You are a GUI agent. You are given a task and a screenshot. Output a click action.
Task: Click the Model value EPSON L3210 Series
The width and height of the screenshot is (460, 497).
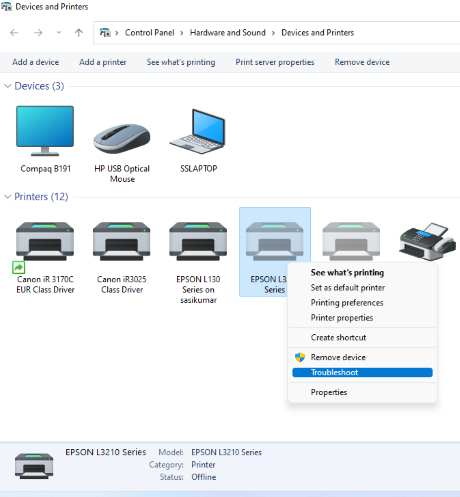226,452
